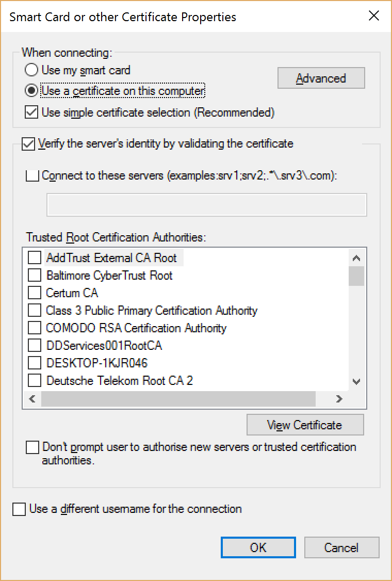Uncheck 'Verify the server's identity' checkbox
This screenshot has width=392, height=581.
tap(28, 143)
